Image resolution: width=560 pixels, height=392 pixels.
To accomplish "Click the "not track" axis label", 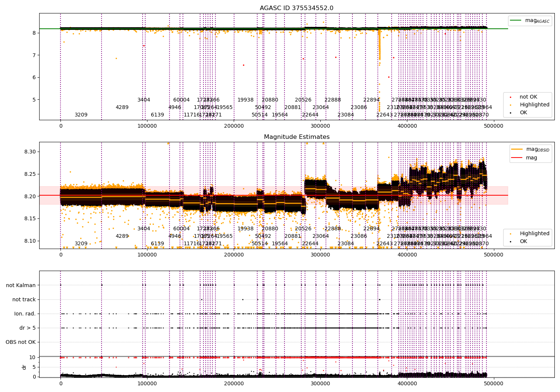I will tap(24, 299).
